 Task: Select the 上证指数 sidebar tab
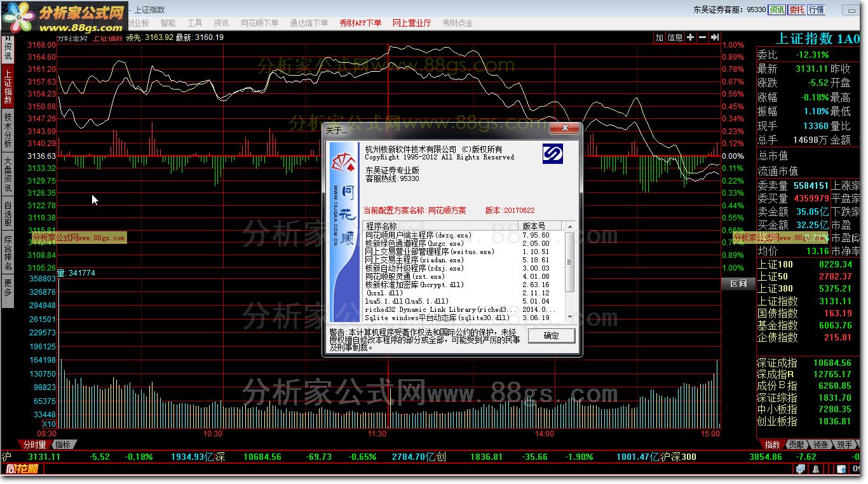8,85
